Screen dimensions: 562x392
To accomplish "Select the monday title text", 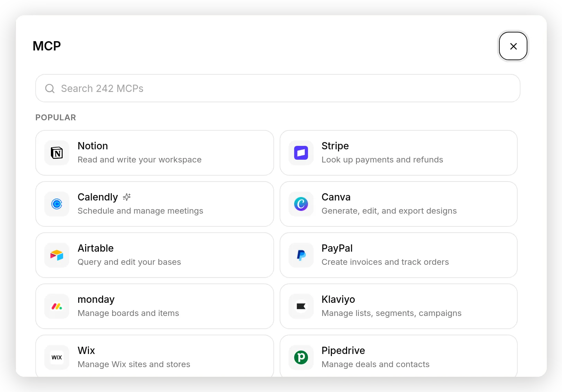I will [x=96, y=299].
